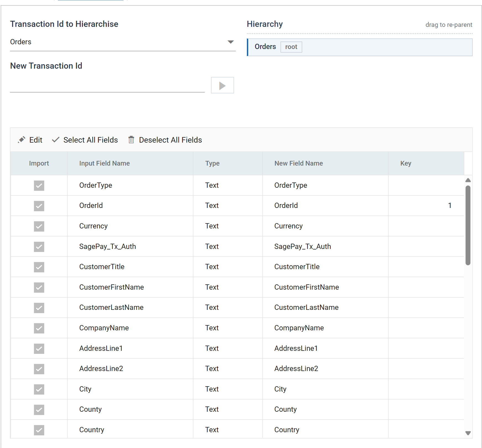This screenshot has width=482, height=448.
Task: Click the Edit button label
Action: [x=36, y=140]
